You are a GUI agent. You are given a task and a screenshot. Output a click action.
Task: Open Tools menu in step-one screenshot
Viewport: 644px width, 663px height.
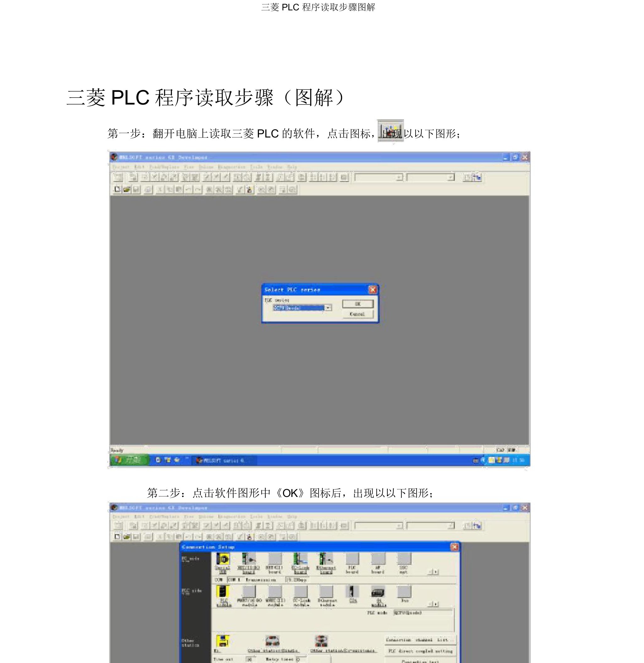coord(256,167)
